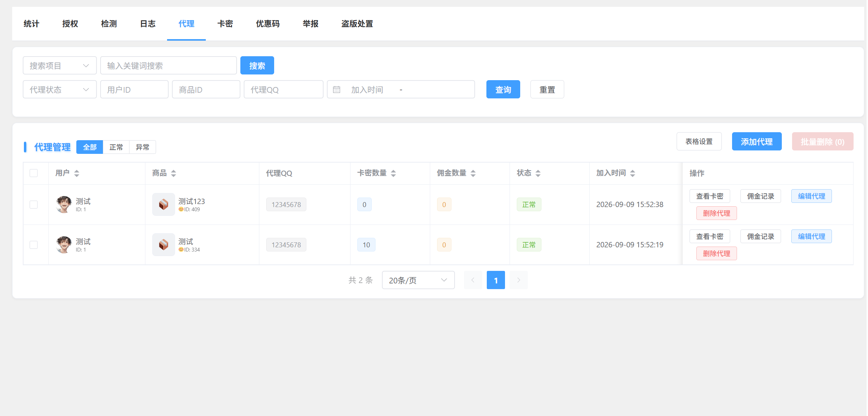The height and width of the screenshot is (416, 868).
Task: Click the 添加代理 button
Action: point(757,141)
